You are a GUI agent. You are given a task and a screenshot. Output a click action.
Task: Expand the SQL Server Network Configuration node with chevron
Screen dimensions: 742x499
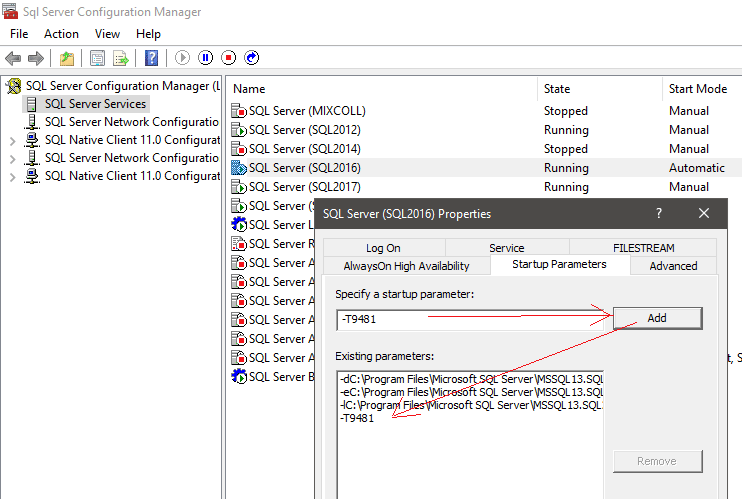pyautogui.click(x=12, y=158)
